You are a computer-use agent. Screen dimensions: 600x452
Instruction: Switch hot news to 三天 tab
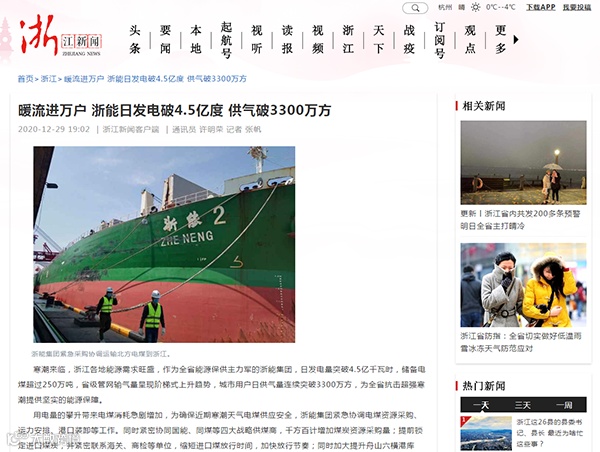pyautogui.click(x=523, y=405)
